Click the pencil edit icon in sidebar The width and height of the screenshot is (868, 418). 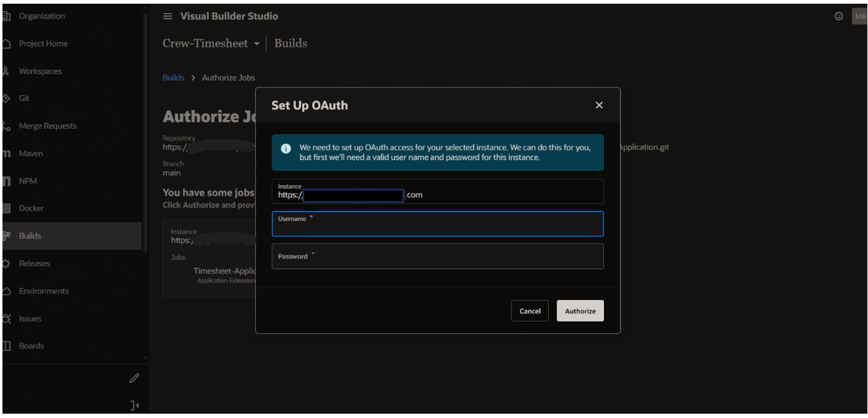click(134, 378)
